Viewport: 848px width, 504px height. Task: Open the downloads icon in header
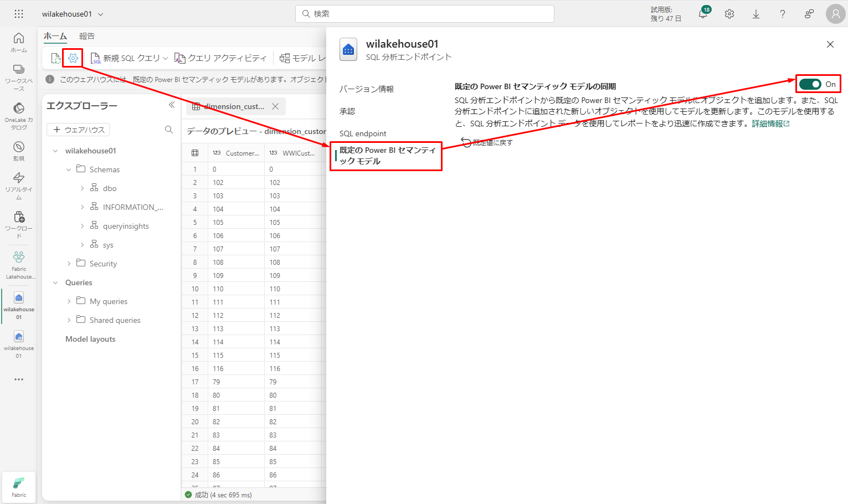(x=756, y=14)
